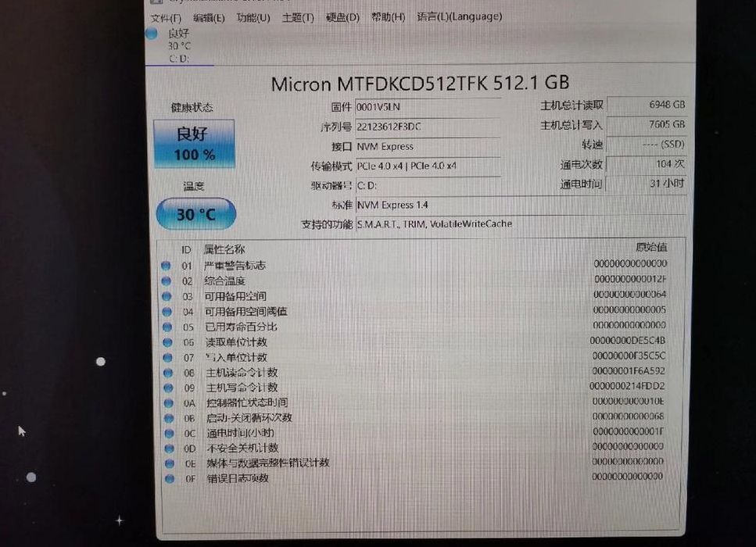Click the status dot for 启动-关闭循环次数

click(169, 418)
